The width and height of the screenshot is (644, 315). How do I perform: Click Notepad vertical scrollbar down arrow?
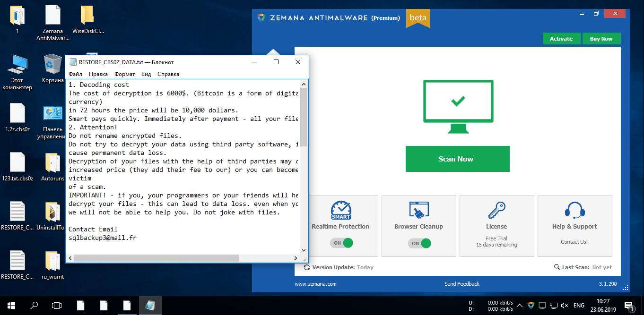pyautogui.click(x=304, y=250)
